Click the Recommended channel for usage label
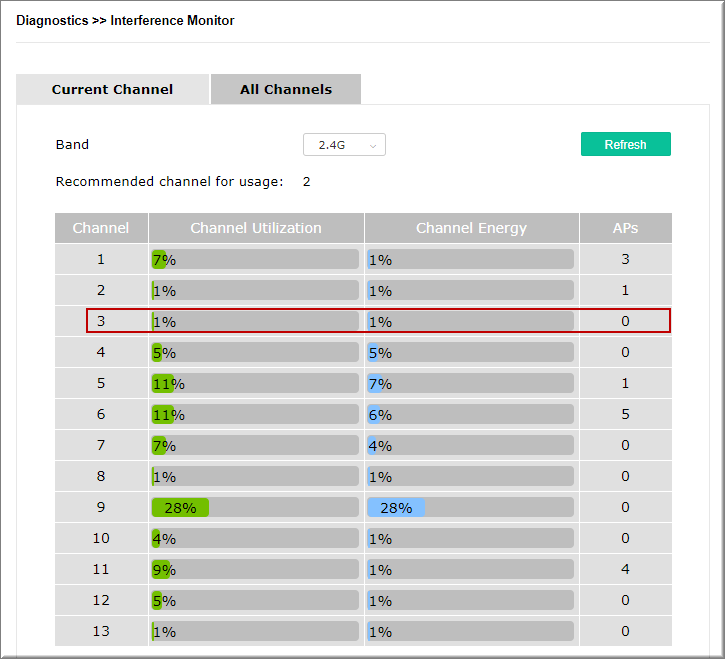 (x=169, y=182)
